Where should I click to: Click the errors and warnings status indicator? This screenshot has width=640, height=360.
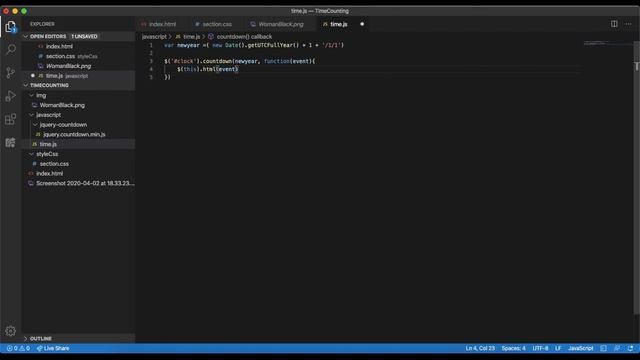click(18, 348)
